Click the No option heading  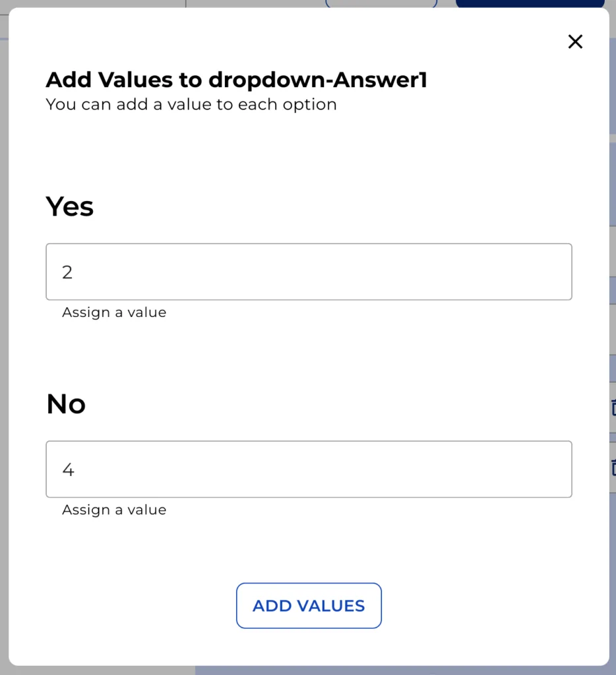65,403
